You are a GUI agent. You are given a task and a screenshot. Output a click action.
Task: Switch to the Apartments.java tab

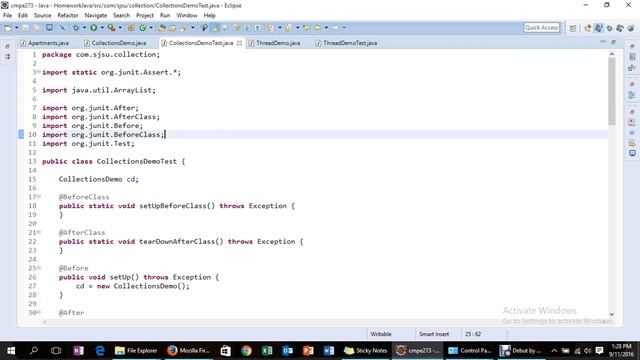45,43
